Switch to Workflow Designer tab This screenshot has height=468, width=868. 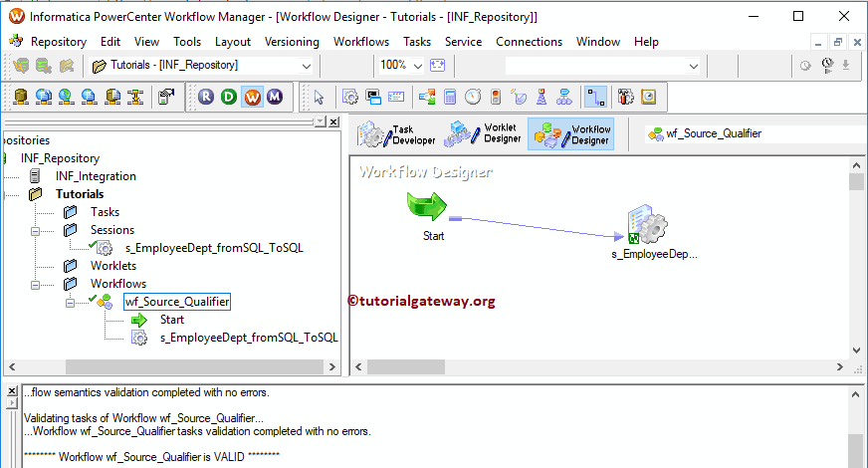570,134
